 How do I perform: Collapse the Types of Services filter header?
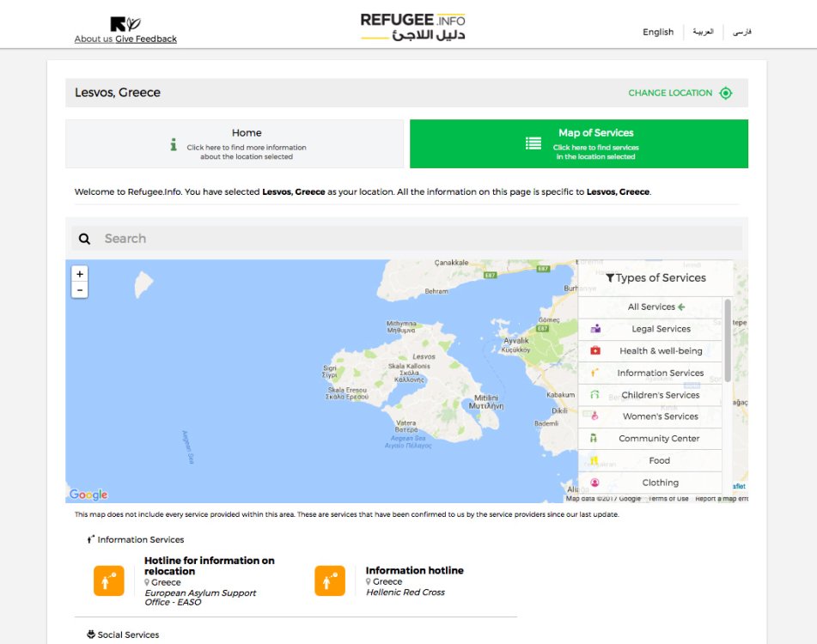[x=655, y=278]
